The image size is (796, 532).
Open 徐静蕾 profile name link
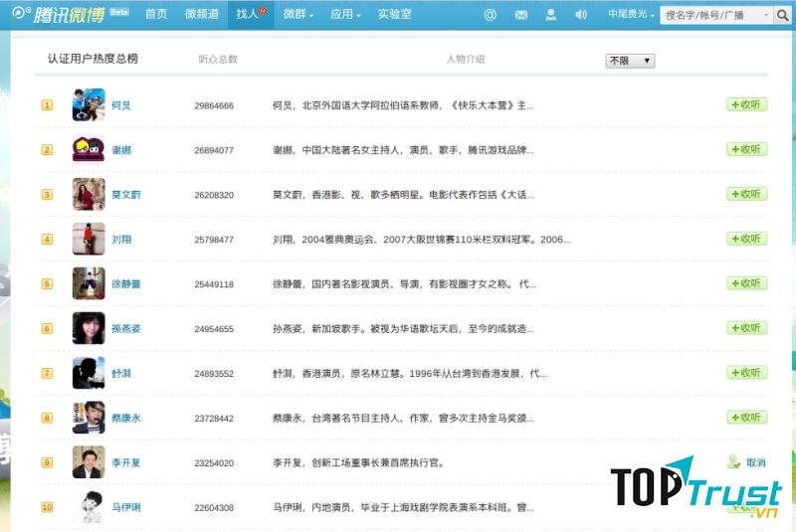[126, 284]
